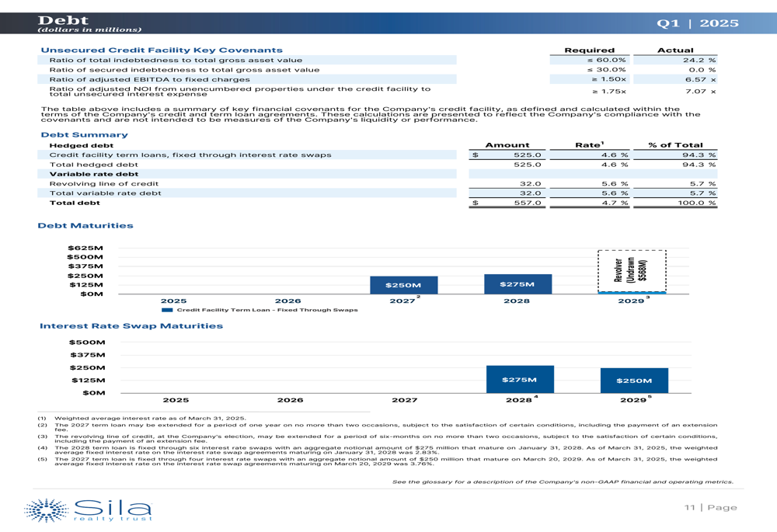Screen dimensions: 777x532
Task: Select the $250M bar in Interest Rate Swap Maturities
Action: click(x=634, y=381)
